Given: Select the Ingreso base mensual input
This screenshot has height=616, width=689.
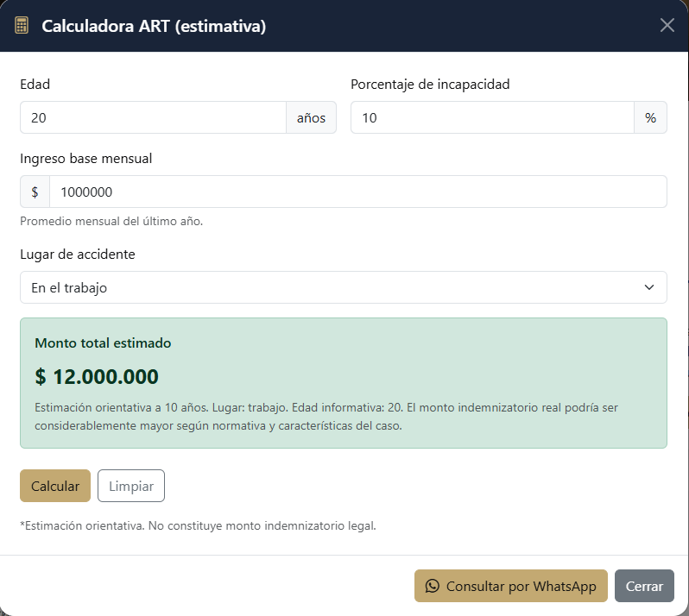Looking at the screenshot, I should click(x=357, y=192).
